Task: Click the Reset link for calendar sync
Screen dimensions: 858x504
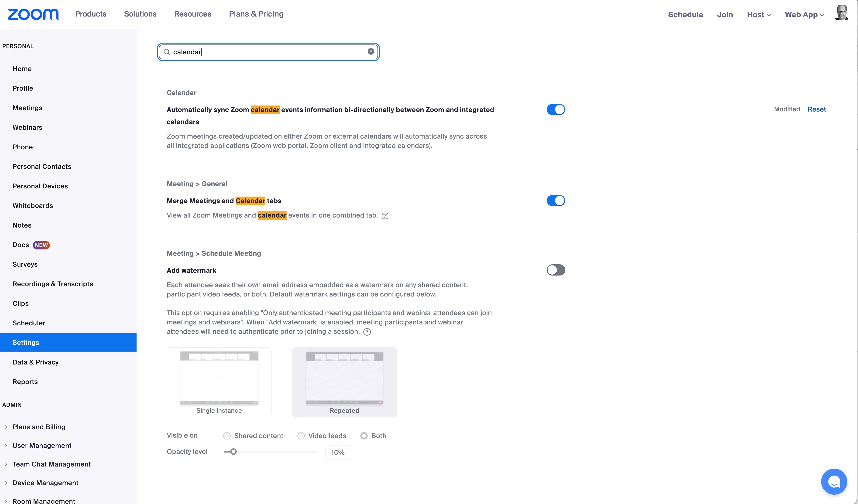Action: tap(817, 109)
